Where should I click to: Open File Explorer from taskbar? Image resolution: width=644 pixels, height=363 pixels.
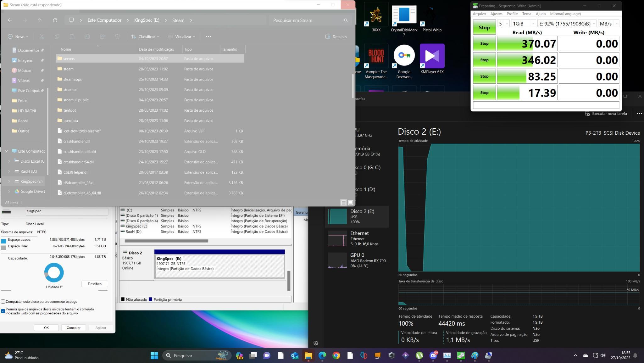(308, 355)
